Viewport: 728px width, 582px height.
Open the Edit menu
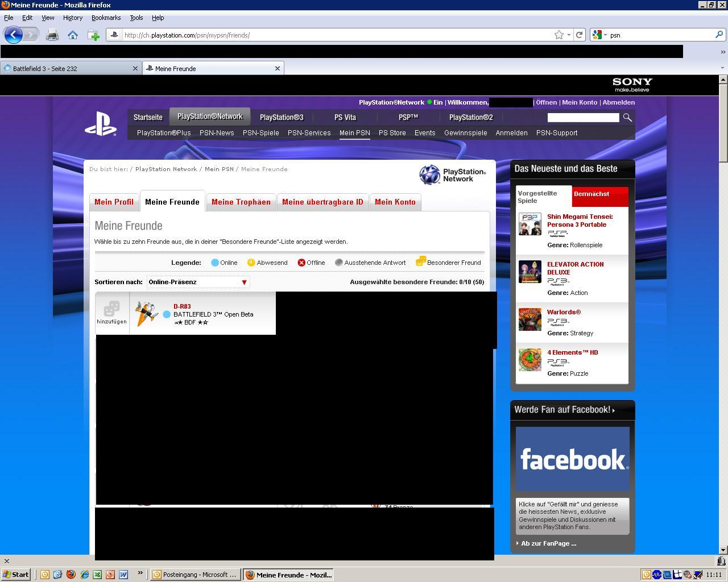tap(27, 18)
